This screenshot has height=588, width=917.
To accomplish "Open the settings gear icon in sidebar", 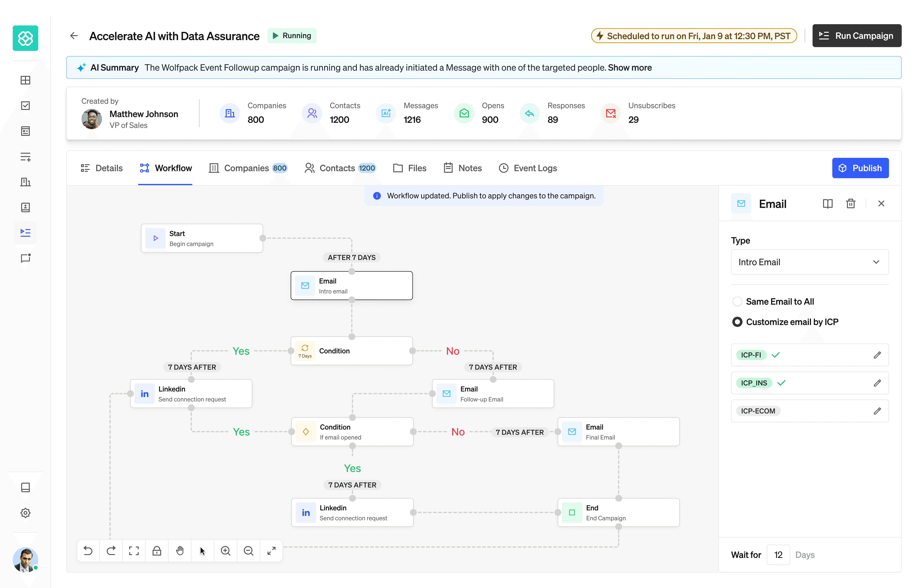I will (25, 513).
